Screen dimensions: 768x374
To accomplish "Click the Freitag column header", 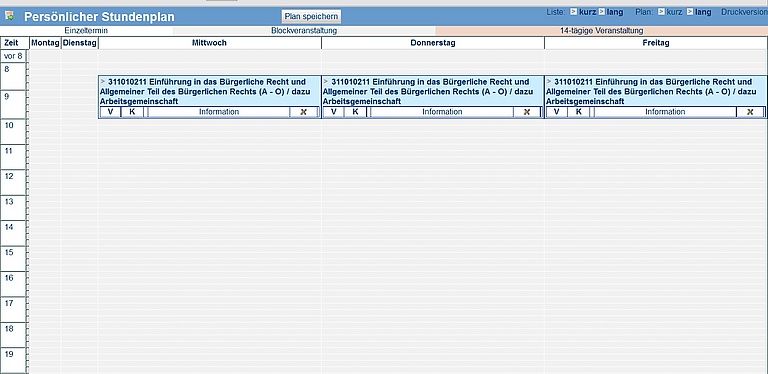I will (656, 43).
